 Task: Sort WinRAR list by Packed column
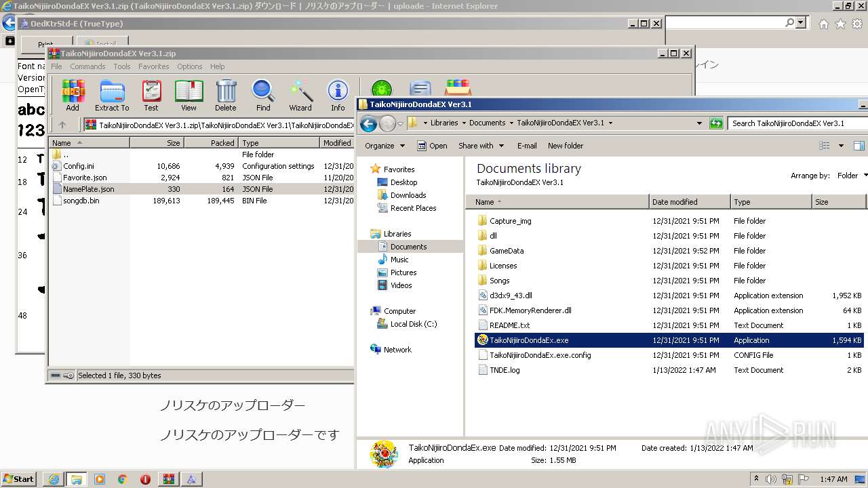coord(211,143)
